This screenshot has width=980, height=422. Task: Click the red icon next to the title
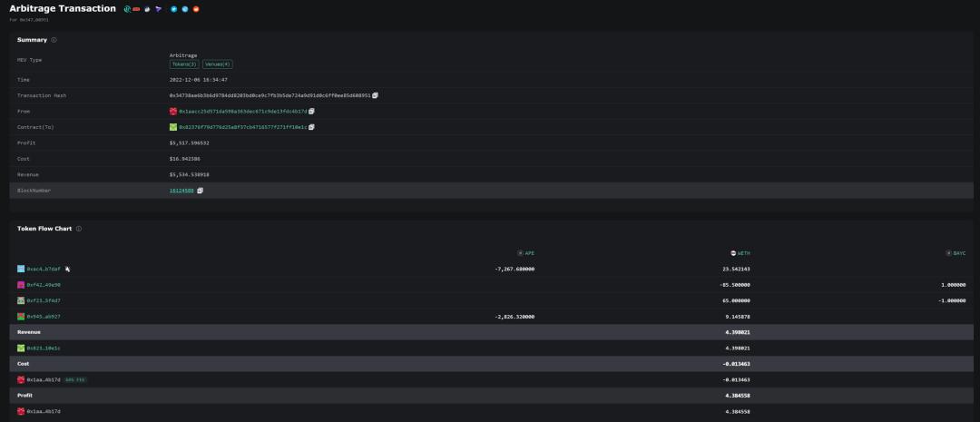pyautogui.click(x=136, y=9)
